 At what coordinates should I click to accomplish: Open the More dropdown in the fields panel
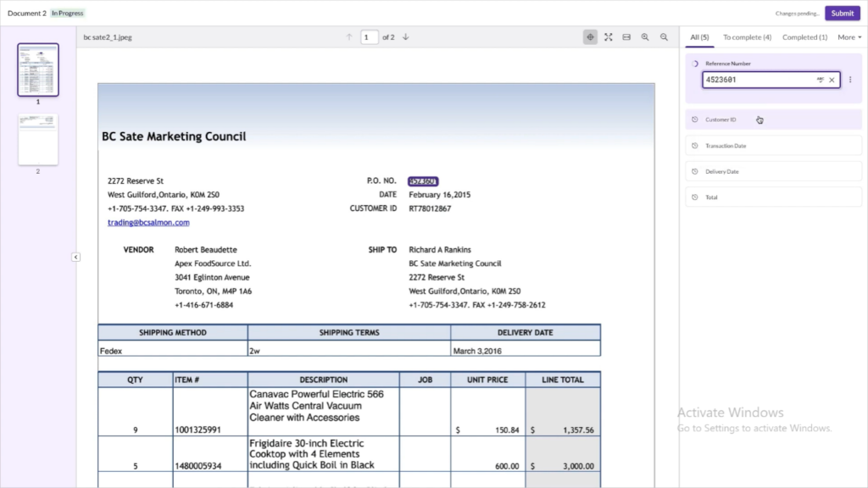849,37
